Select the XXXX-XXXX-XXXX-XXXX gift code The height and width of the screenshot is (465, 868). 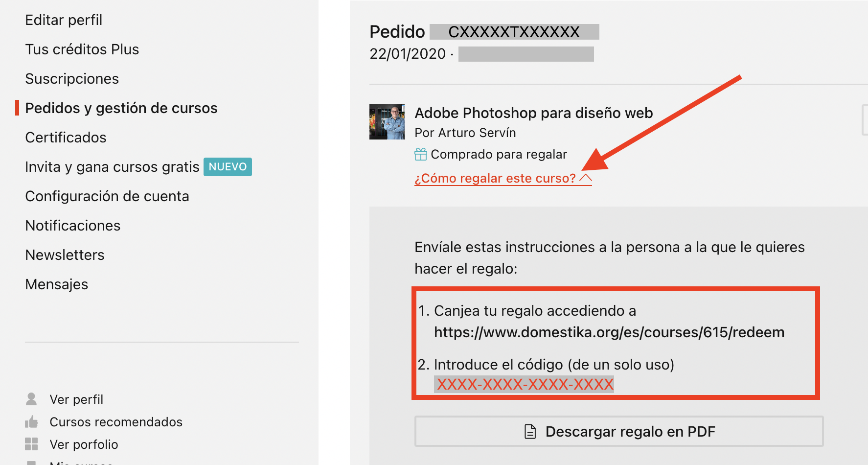[525, 384]
